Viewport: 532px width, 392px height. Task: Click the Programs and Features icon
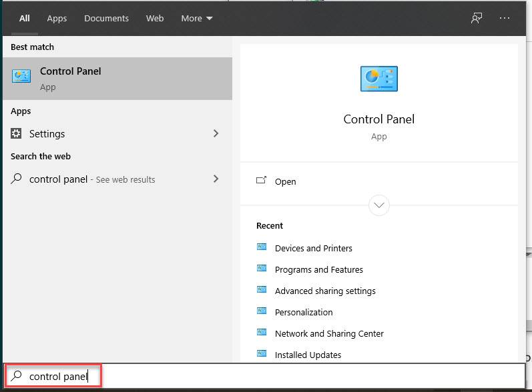point(262,269)
